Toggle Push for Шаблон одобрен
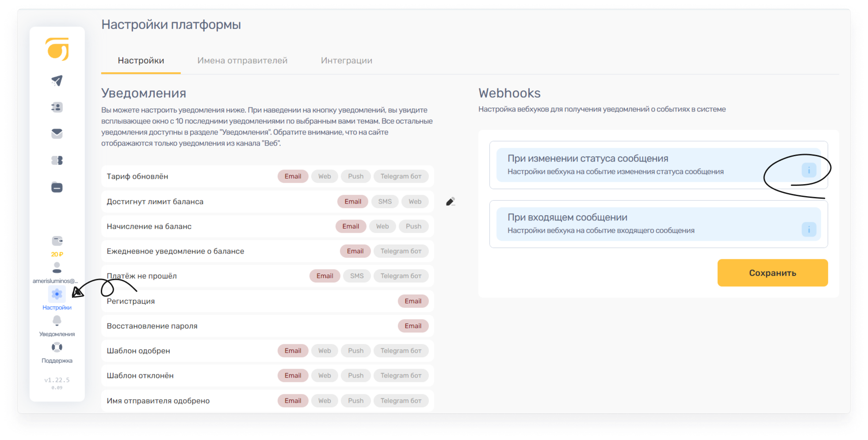 356,351
